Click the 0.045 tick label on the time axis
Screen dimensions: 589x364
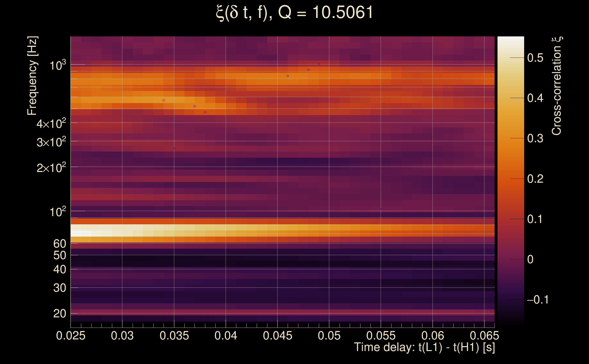[x=277, y=336]
